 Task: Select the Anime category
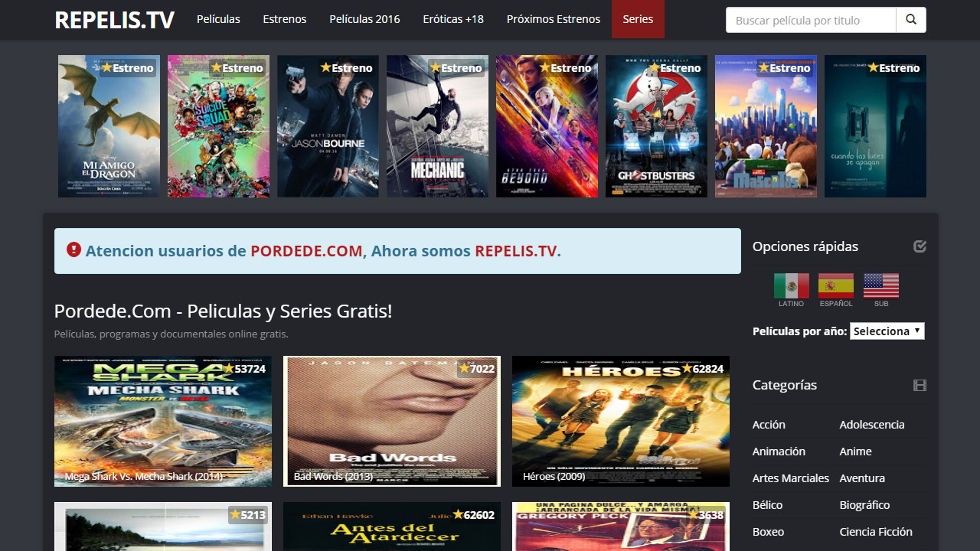pyautogui.click(x=855, y=451)
